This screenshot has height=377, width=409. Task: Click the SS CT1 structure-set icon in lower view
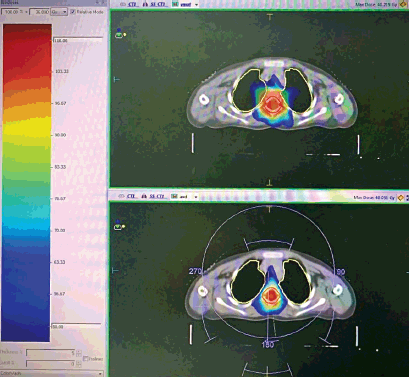click(x=145, y=196)
